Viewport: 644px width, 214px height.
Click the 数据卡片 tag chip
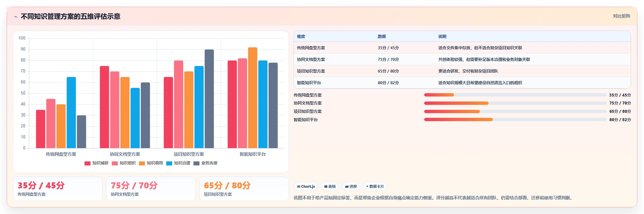point(375,186)
